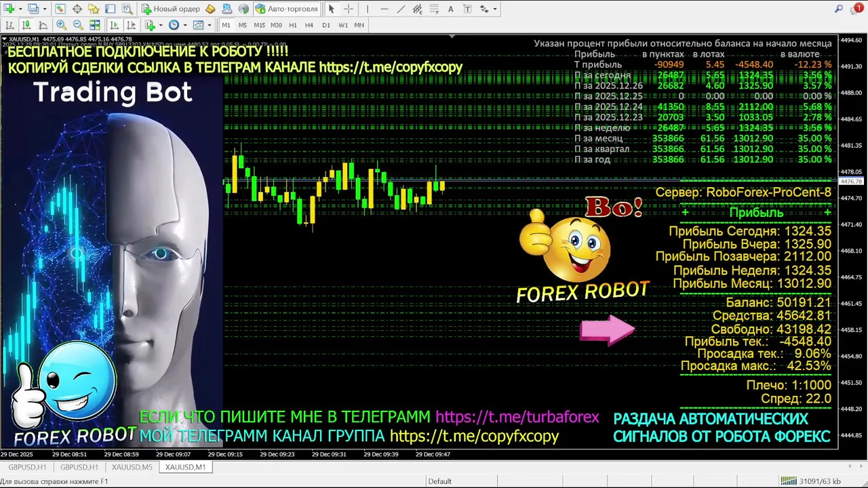Image resolution: width=868 pixels, height=488 pixels.
Task: Select the horizontal line drawing tool
Action: click(384, 9)
